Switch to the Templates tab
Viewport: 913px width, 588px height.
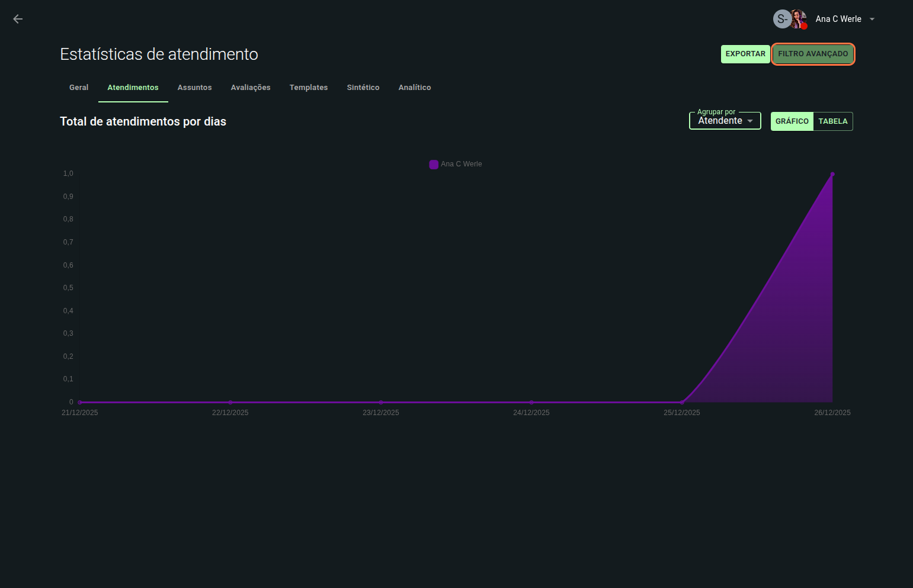308,88
